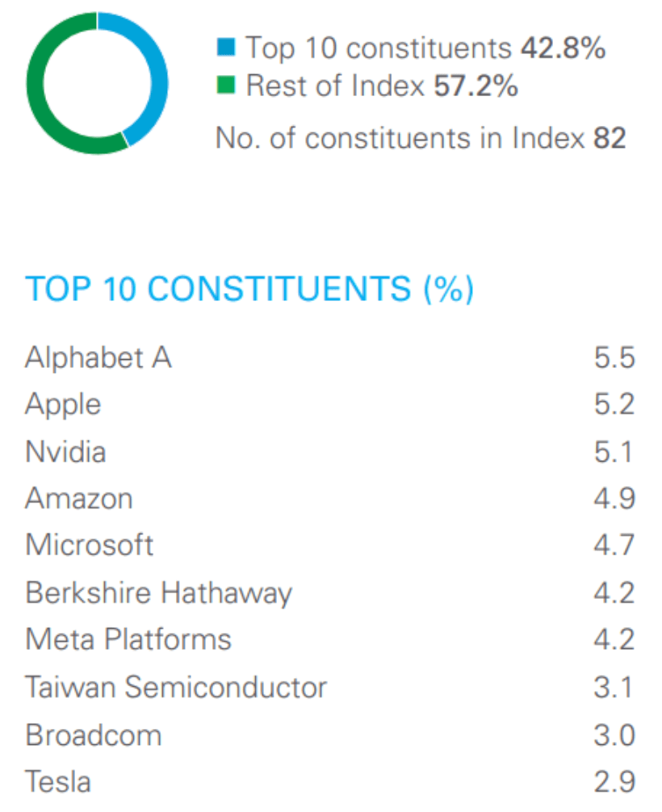
Task: Click the Tesla entry
Action: [58, 781]
